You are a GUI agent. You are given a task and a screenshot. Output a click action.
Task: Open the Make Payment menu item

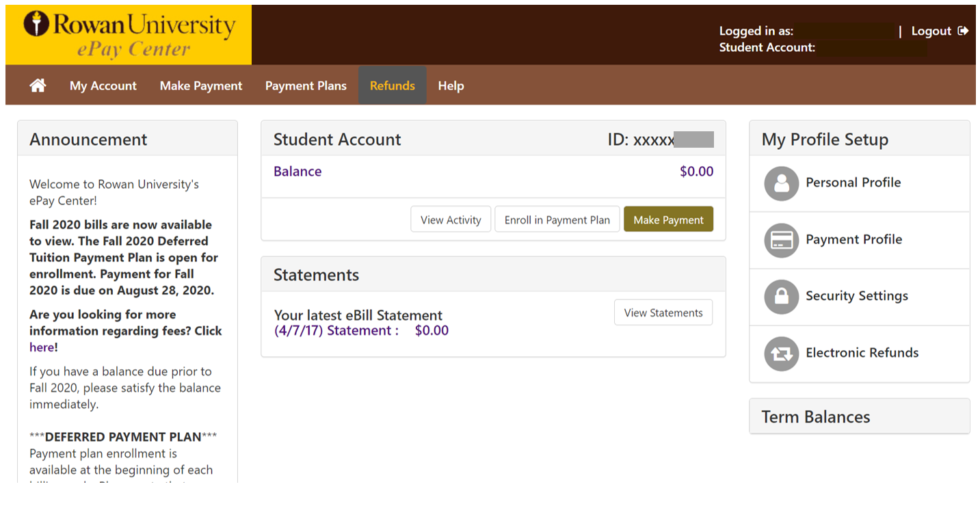(x=201, y=85)
